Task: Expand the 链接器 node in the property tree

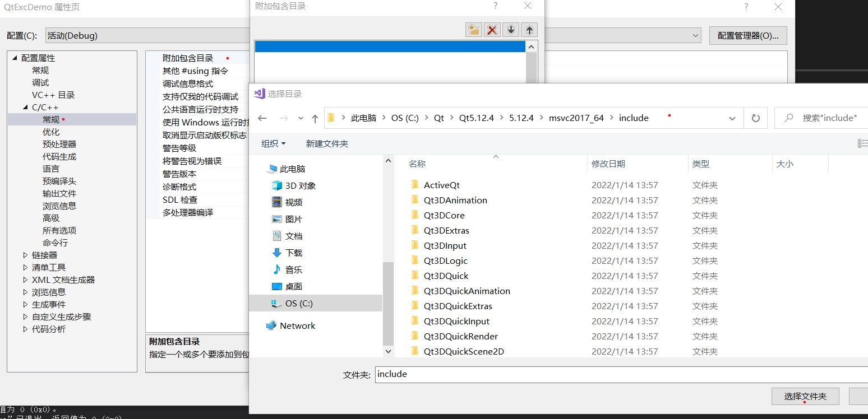Action: coord(25,255)
